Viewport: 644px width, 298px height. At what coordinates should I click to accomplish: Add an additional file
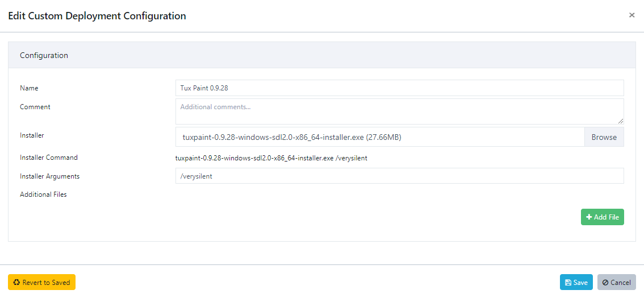[x=603, y=217]
